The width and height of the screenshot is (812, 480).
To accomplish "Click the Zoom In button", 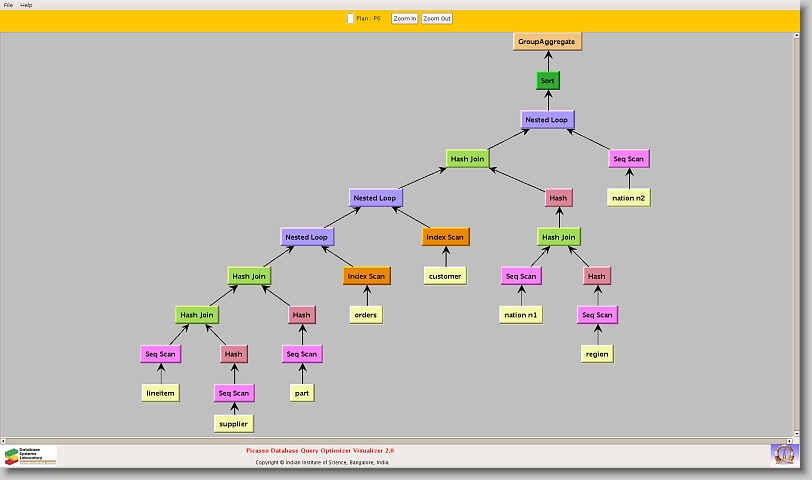I will (x=404, y=18).
